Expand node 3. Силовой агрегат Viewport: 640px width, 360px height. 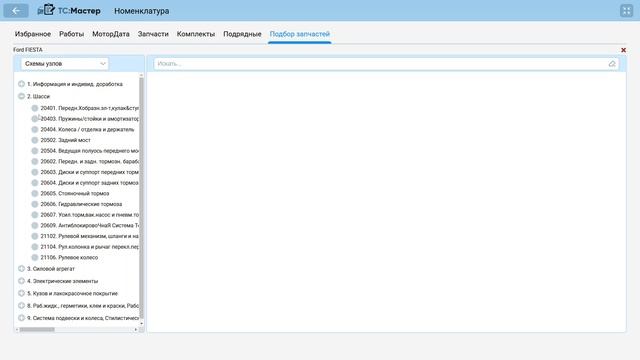click(x=21, y=269)
